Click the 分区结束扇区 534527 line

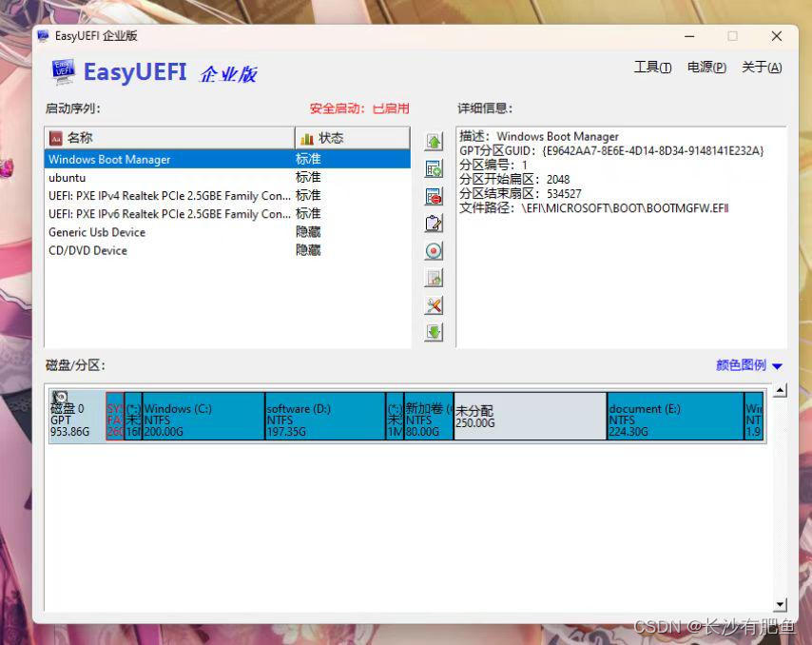pyautogui.click(x=520, y=194)
